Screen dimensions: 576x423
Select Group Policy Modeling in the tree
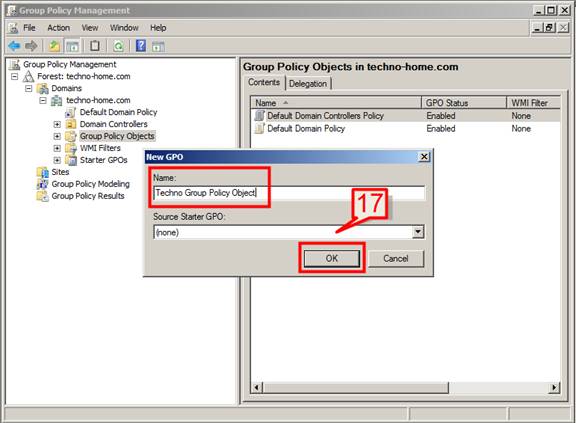tap(90, 184)
